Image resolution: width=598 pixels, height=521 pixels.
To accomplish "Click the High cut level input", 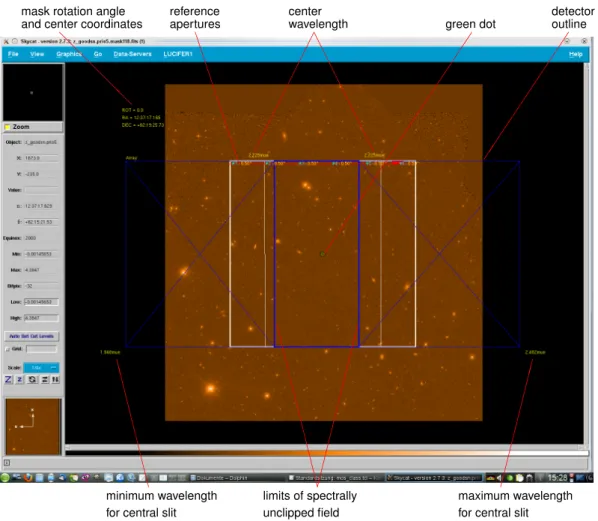I will [x=41, y=318].
